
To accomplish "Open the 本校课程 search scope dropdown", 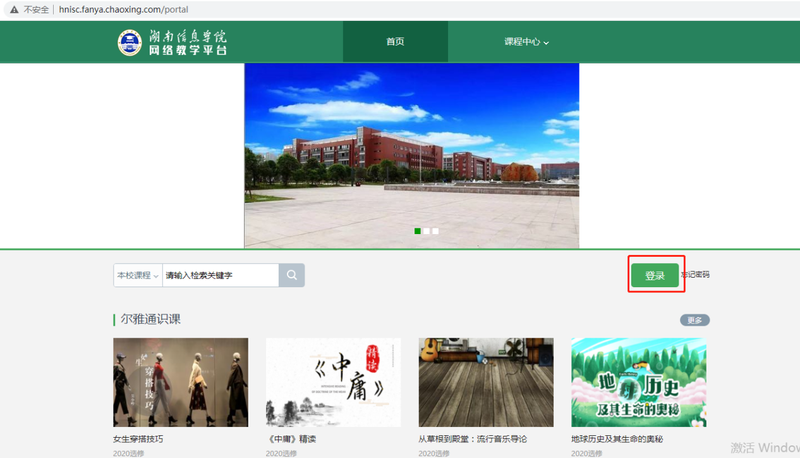I will click(138, 275).
